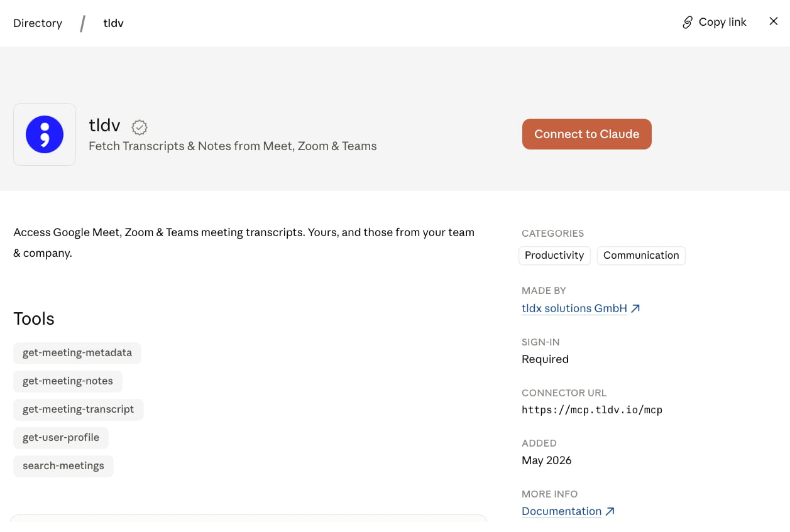The width and height of the screenshot is (790, 532).
Task: Click the connector URL https://mcp.tldv.io/mcp
Action: pos(592,410)
